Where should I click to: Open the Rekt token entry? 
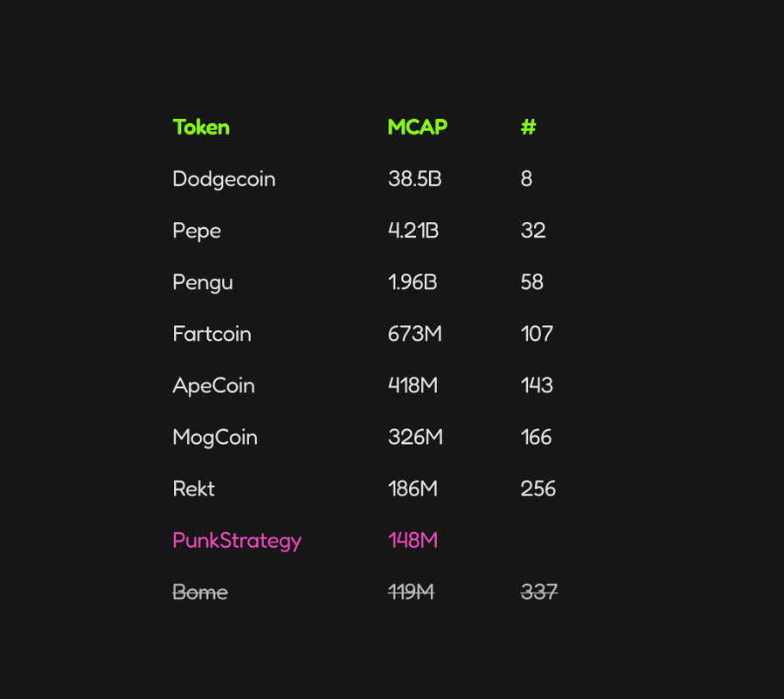click(193, 488)
